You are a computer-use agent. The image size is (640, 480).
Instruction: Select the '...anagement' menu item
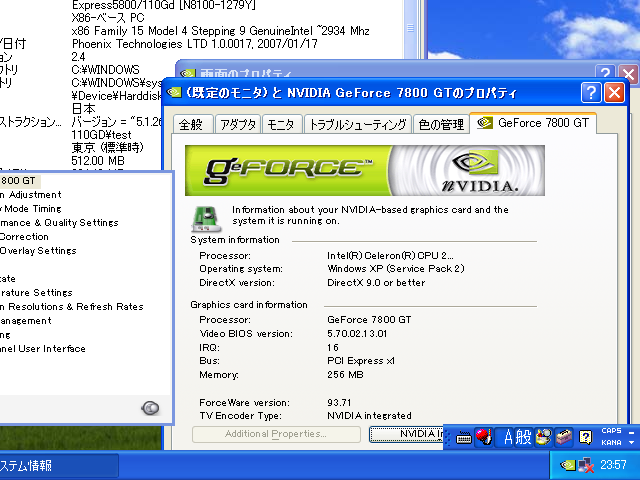(x=26, y=321)
